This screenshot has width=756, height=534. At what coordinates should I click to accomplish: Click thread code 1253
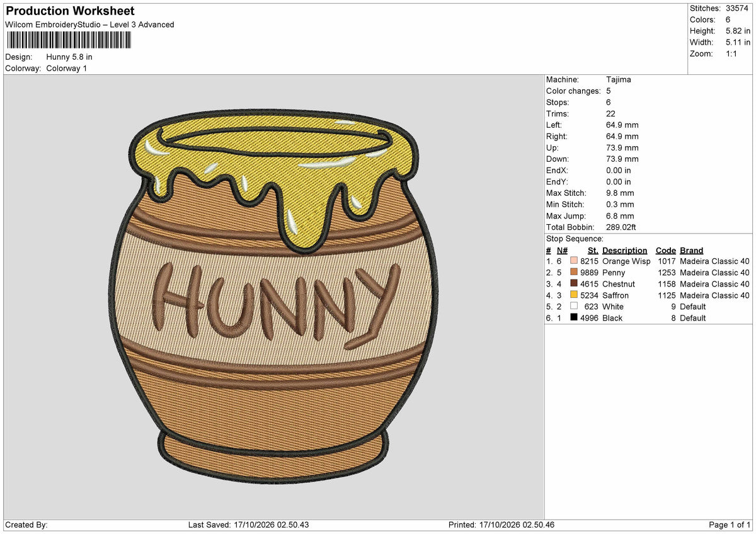(x=667, y=273)
